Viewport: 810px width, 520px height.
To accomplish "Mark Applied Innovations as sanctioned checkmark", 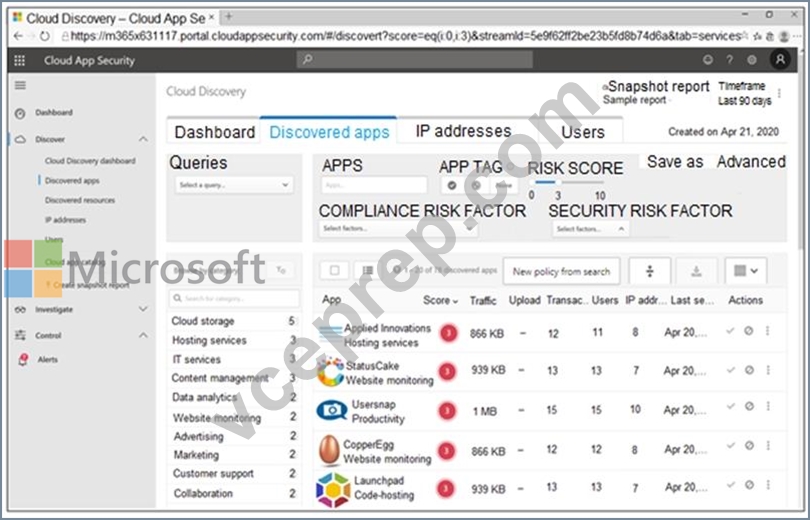I will (x=730, y=330).
